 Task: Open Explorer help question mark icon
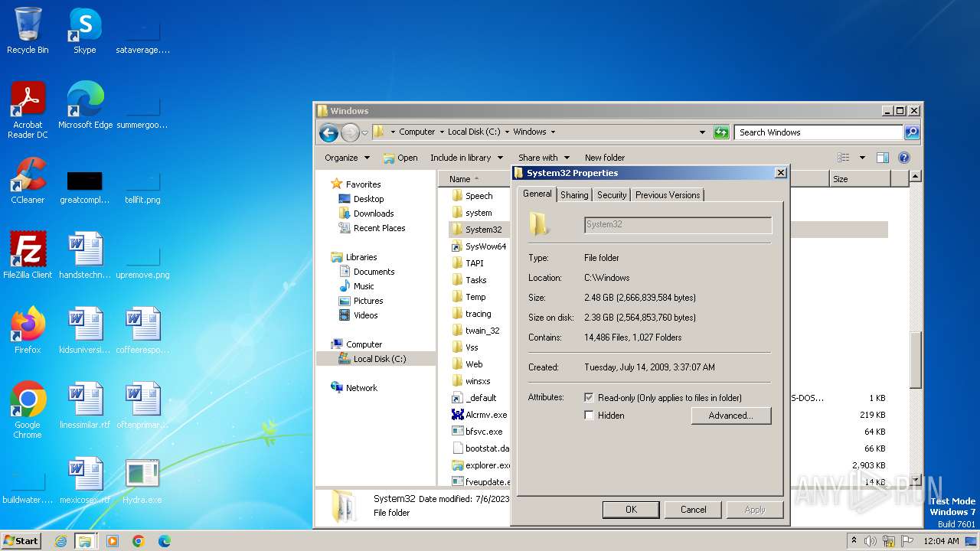903,158
